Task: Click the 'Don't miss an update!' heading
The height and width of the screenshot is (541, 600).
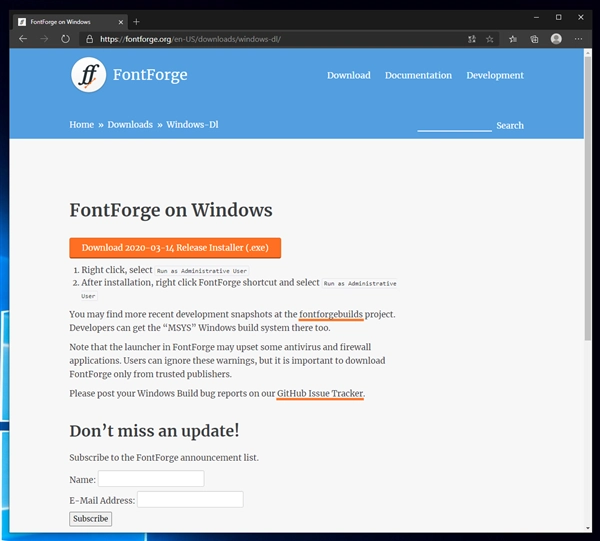Action: (154, 431)
